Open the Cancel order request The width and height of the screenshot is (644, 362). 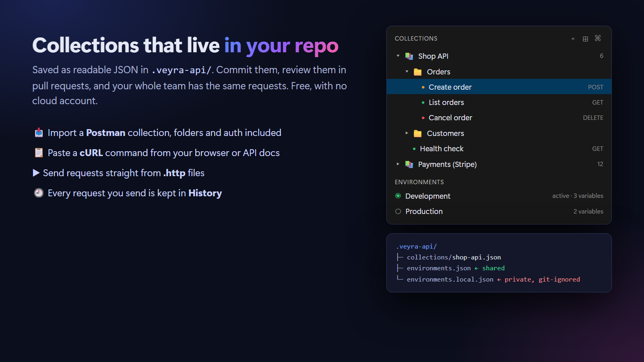(x=499, y=117)
